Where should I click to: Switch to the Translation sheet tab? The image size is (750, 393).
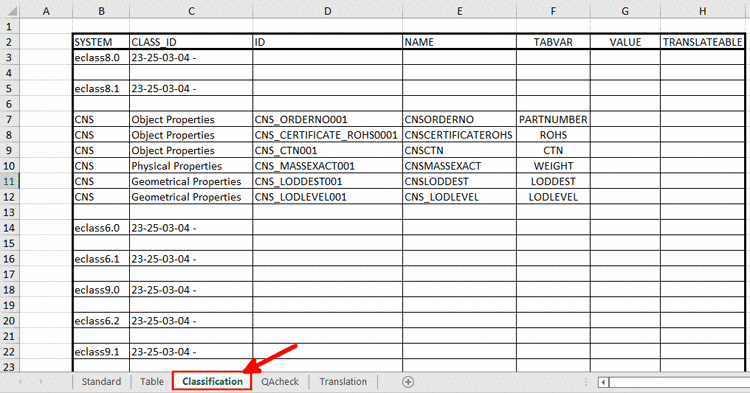[x=343, y=382]
